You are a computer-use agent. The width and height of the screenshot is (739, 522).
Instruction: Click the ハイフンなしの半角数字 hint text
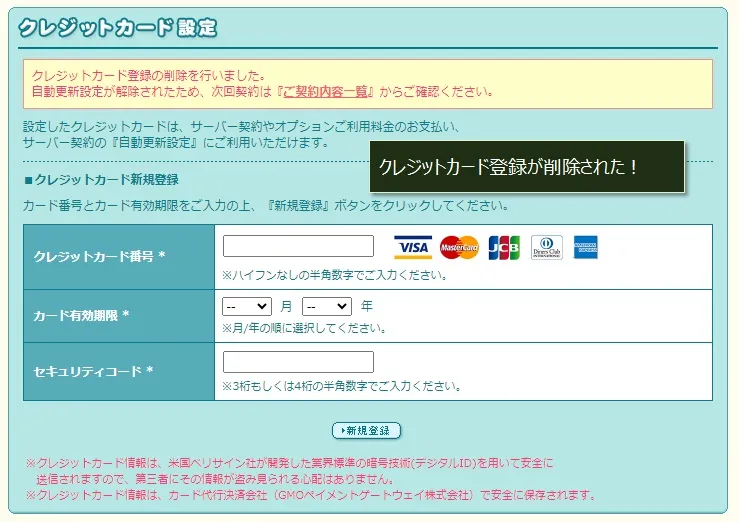pos(336,275)
